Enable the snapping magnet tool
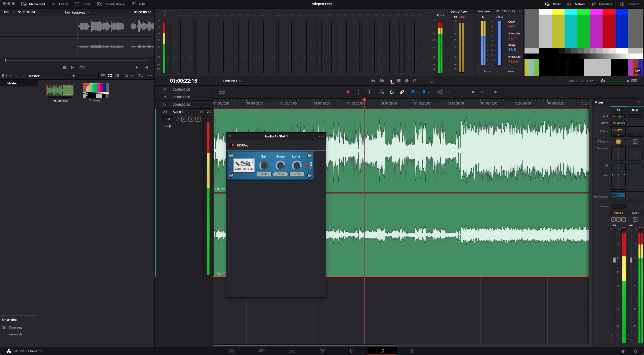The width and height of the screenshot is (644, 355). [x=392, y=92]
